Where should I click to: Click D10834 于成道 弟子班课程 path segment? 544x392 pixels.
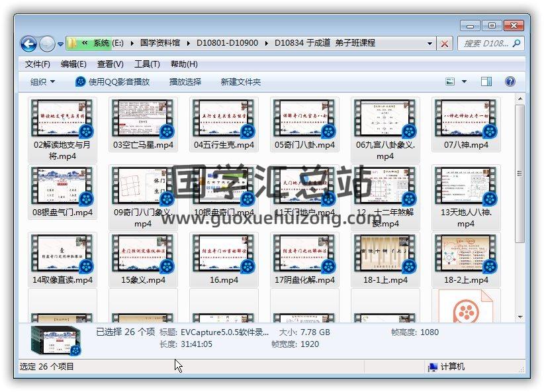click(x=325, y=43)
